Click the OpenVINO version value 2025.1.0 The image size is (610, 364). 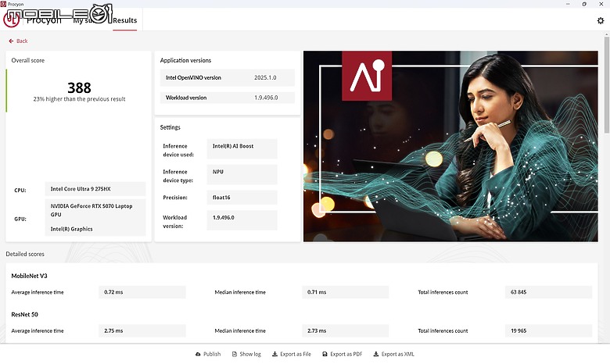(265, 77)
